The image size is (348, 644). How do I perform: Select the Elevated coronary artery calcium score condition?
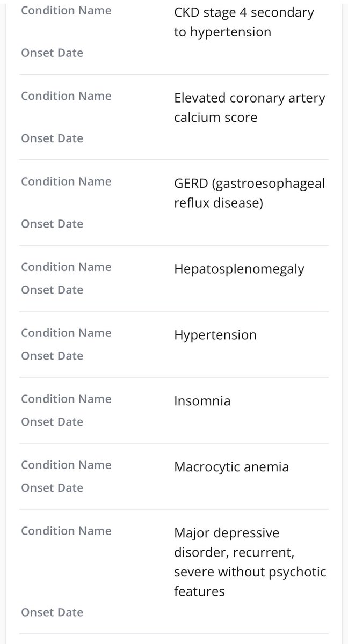point(250,107)
